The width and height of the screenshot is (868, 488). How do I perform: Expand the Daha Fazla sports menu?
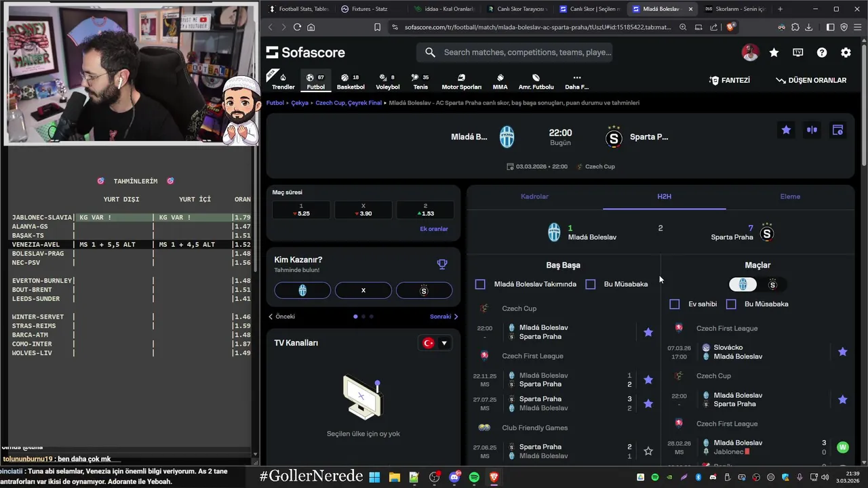(x=576, y=81)
